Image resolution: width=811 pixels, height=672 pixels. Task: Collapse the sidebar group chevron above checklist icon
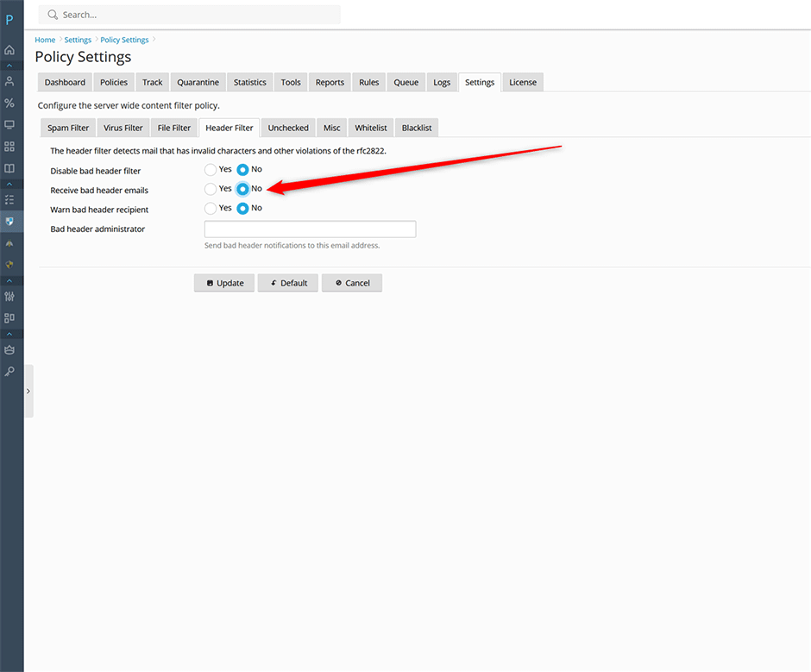9,184
